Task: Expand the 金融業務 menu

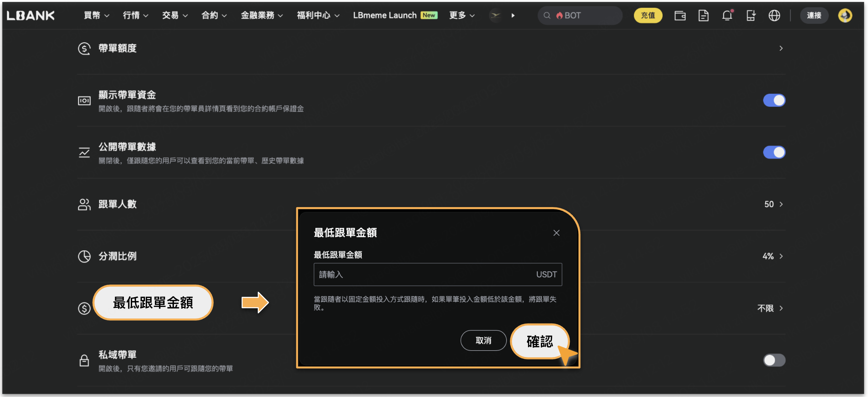Action: [262, 15]
